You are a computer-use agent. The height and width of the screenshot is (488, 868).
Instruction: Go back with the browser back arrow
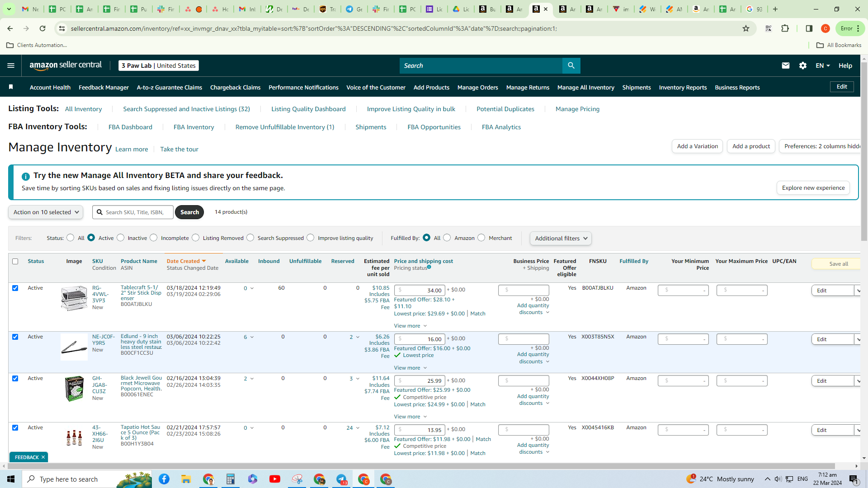(x=10, y=28)
